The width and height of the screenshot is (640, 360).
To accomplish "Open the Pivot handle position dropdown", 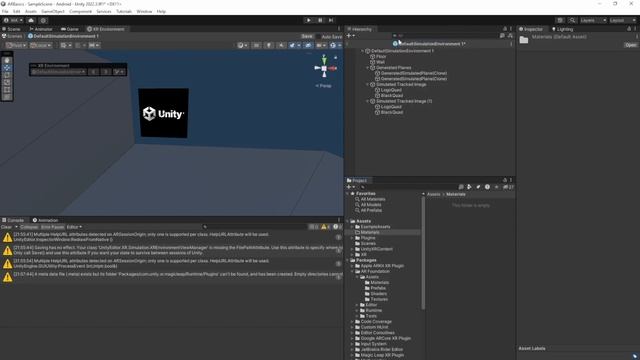I will click(16, 45).
